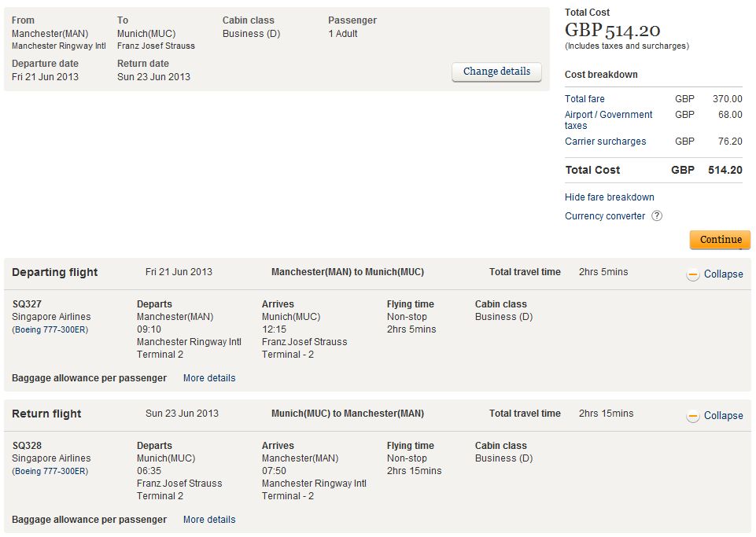Screen dimensions: 756x537
Task: Click the Departing flight section heading
Action: point(55,272)
